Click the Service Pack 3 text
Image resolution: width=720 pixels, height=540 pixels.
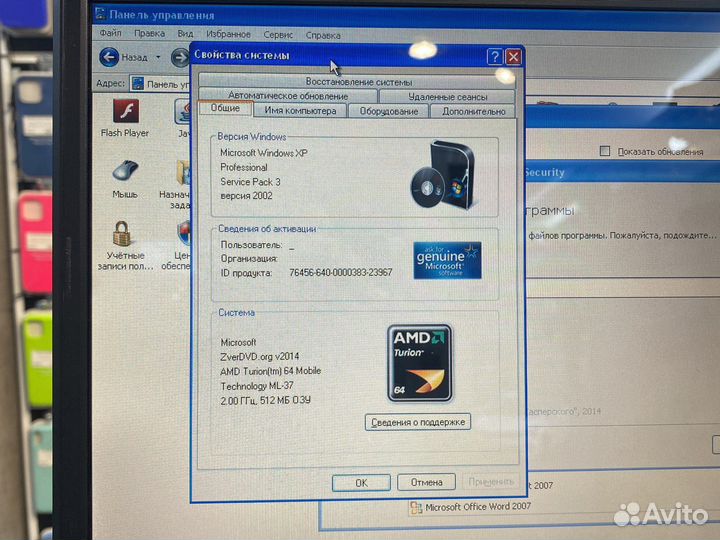click(x=250, y=182)
